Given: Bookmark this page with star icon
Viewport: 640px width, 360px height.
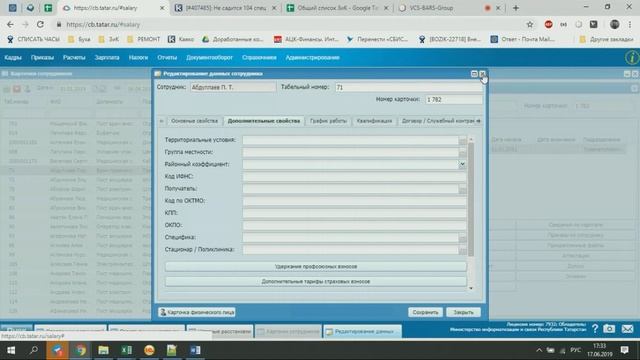Looking at the screenshot, I should [530, 24].
